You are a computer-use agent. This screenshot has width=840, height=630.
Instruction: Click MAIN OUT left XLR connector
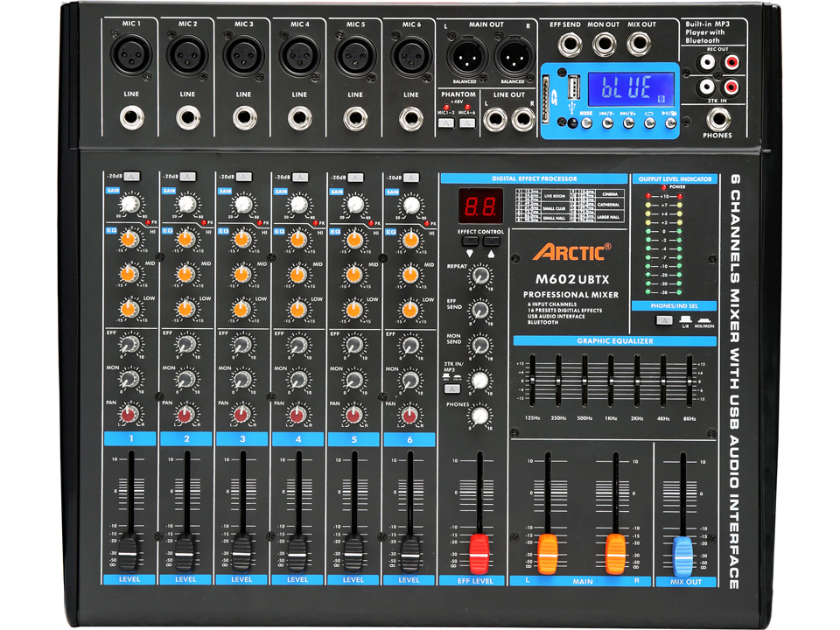(x=467, y=57)
